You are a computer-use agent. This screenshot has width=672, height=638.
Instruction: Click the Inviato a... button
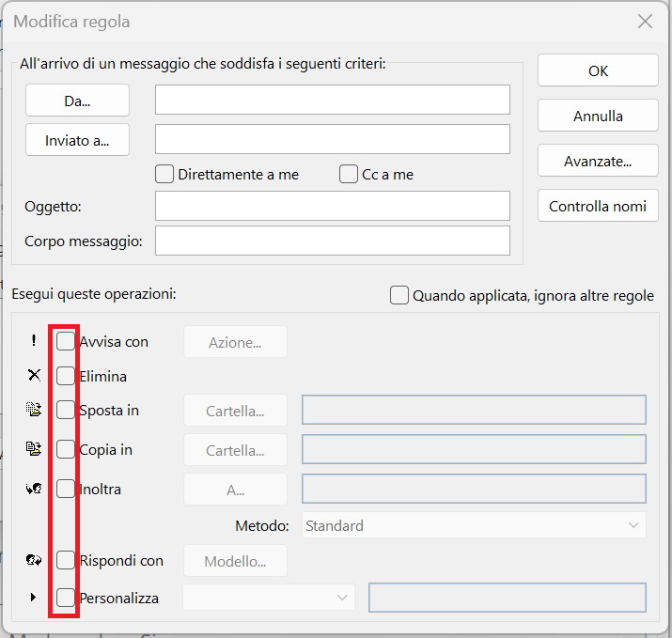click(77, 140)
